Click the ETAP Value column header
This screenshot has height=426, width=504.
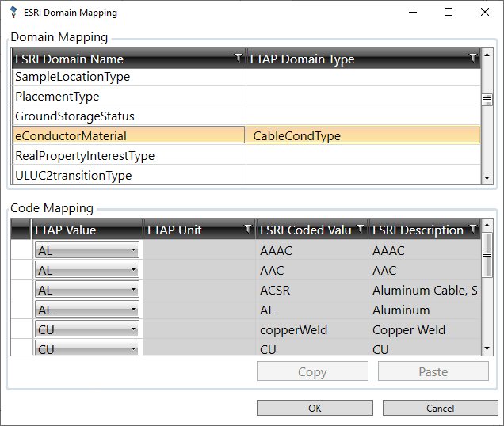pos(87,230)
